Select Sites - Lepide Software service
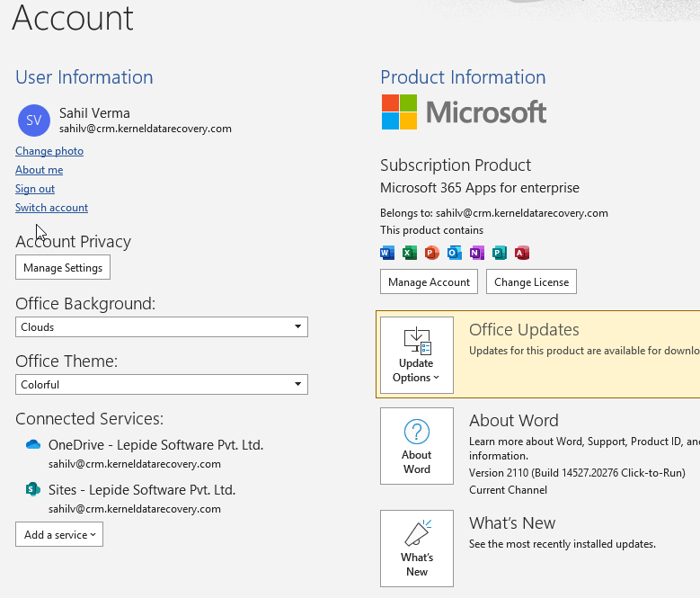 click(142, 490)
